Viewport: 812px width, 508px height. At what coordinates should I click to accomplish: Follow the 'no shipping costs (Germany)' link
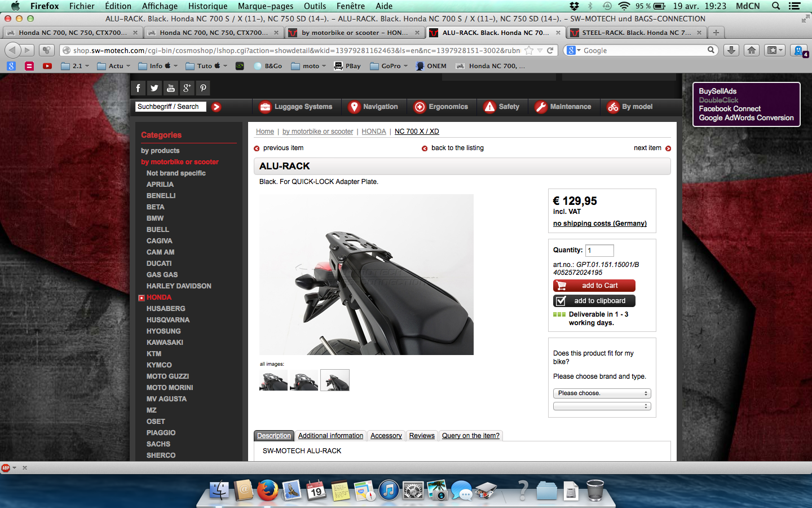click(599, 224)
